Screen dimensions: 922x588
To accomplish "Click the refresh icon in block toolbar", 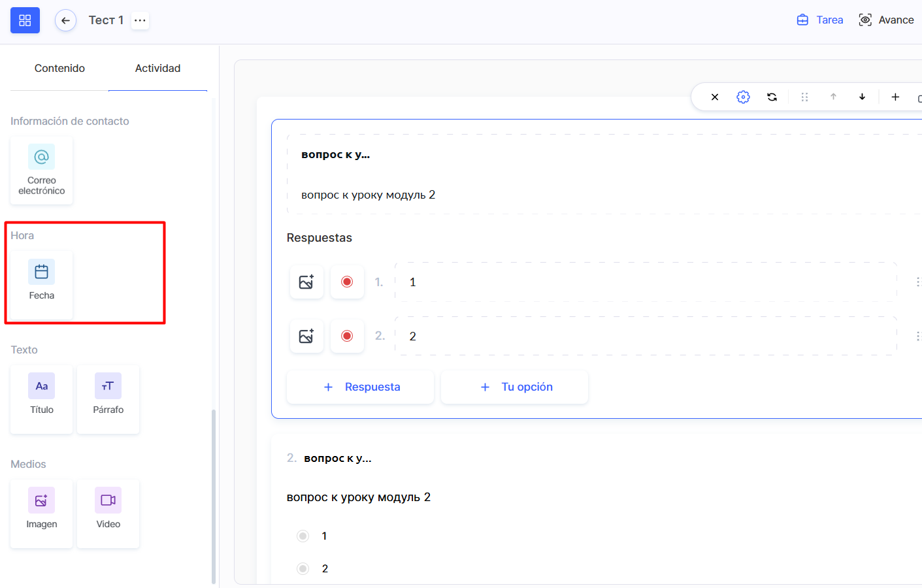I will tap(772, 97).
